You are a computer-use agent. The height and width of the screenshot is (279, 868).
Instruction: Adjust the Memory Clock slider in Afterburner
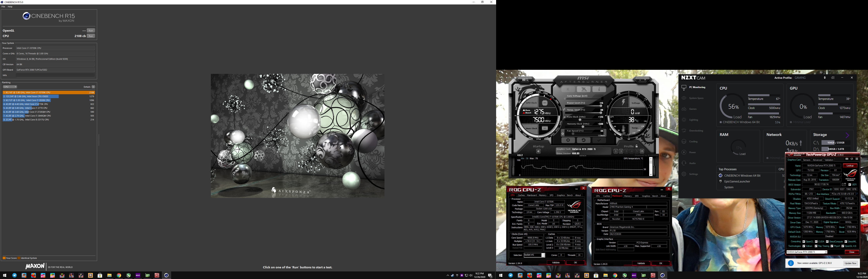583,127
